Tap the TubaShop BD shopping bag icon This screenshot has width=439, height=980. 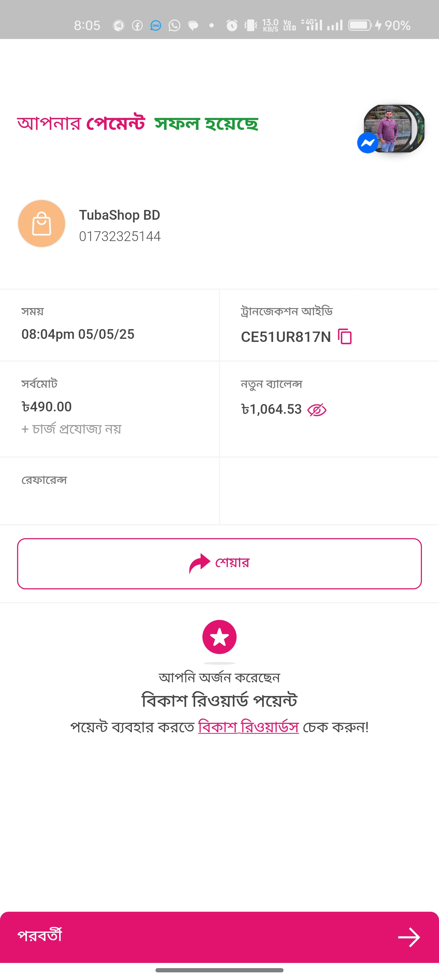[x=41, y=224]
